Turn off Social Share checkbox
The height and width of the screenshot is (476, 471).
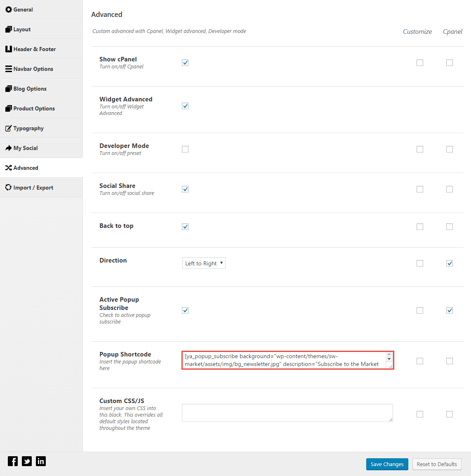tap(185, 189)
